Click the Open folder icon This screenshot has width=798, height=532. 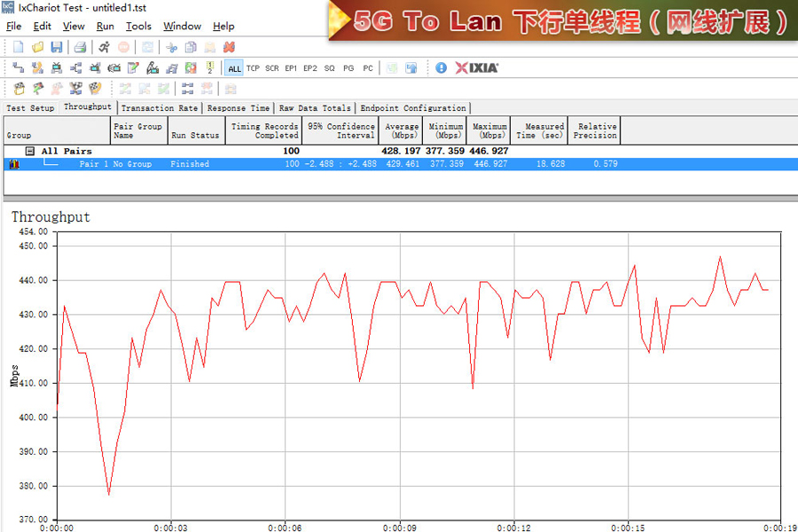37,47
